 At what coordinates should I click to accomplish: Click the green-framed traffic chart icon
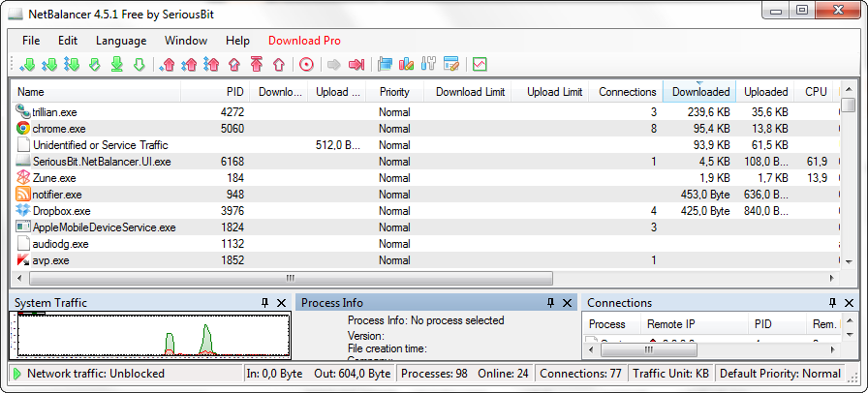tap(480, 64)
